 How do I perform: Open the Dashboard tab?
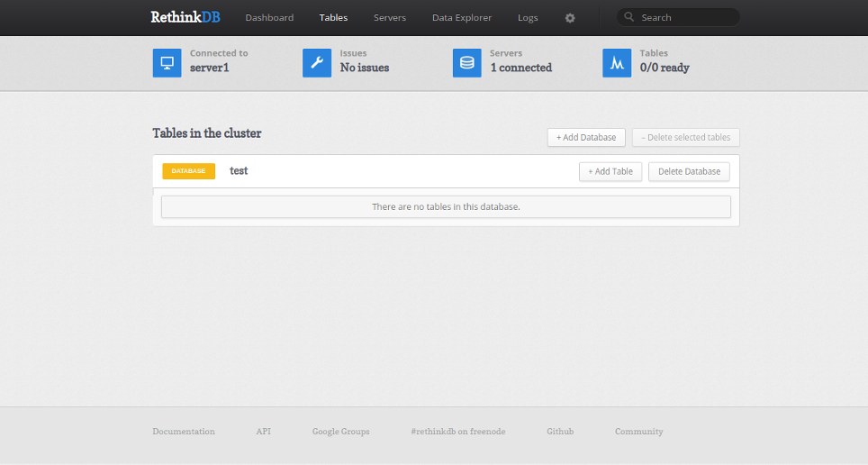(269, 18)
